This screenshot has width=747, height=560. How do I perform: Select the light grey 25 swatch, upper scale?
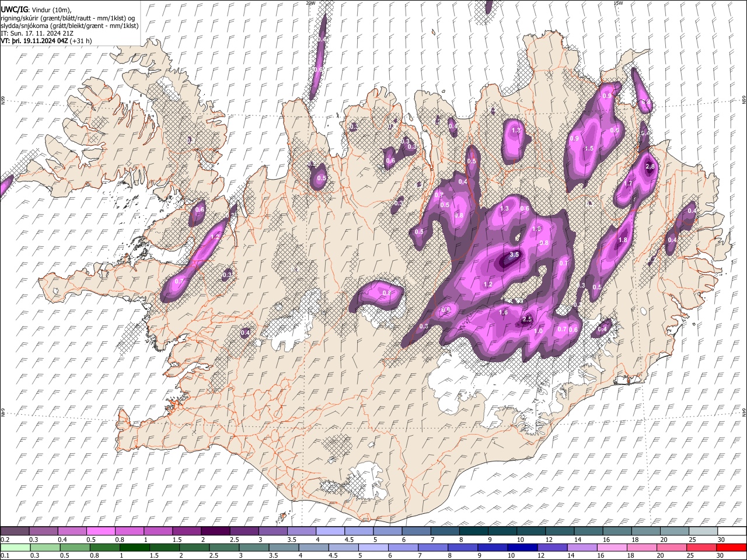(x=703, y=531)
